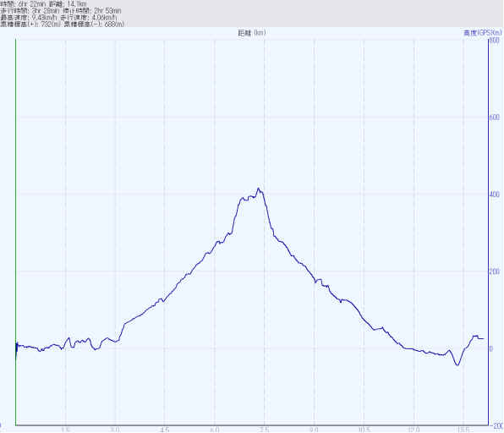Click the 1.5 km distance tick
This screenshot has height=433, width=504.
tap(66, 430)
